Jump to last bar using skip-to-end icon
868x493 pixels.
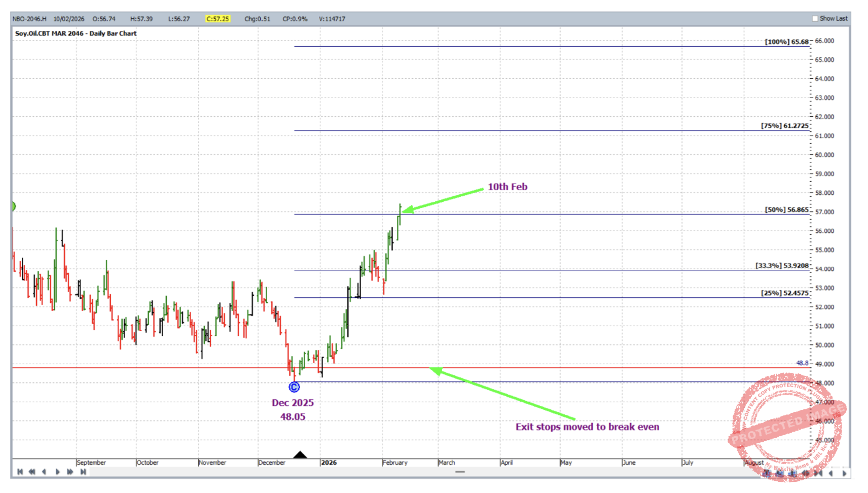[83, 472]
